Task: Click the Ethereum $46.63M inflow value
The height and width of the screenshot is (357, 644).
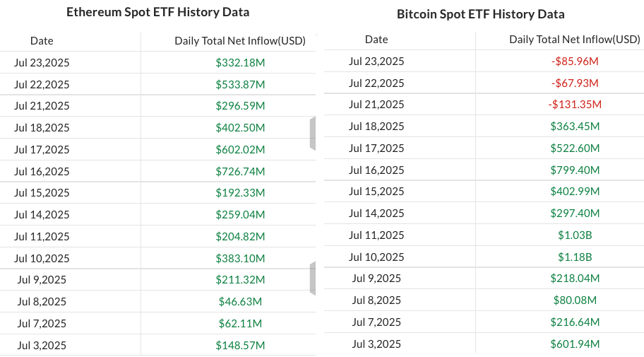Action: pyautogui.click(x=240, y=302)
